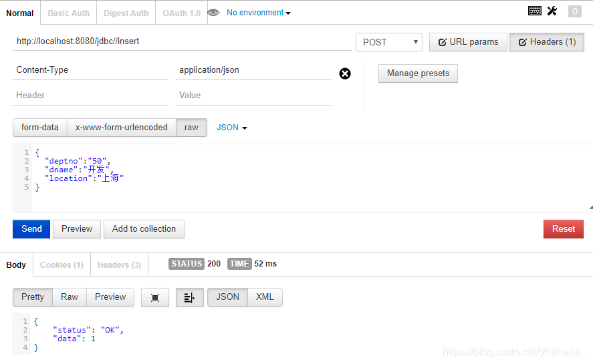The image size is (593, 364).
Task: Click the Content-Type header name field
Action: (x=91, y=70)
